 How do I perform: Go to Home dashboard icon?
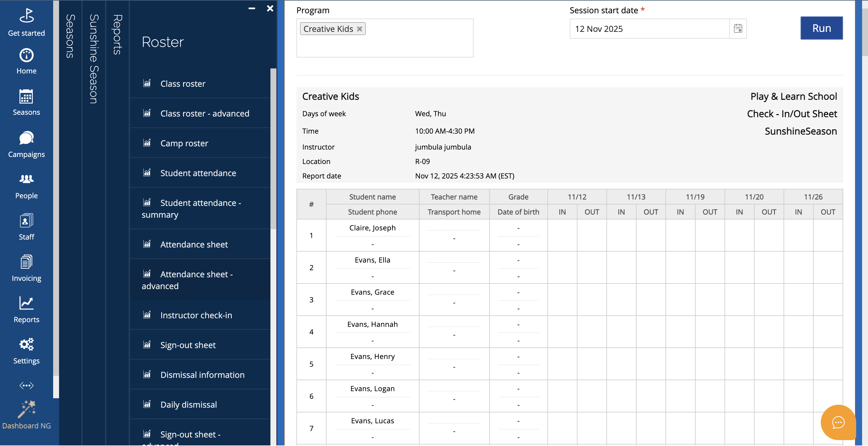click(26, 55)
